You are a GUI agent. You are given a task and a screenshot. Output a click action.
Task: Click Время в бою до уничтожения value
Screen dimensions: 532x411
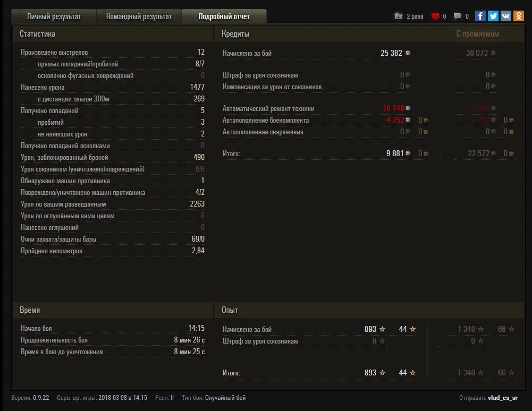click(x=189, y=352)
